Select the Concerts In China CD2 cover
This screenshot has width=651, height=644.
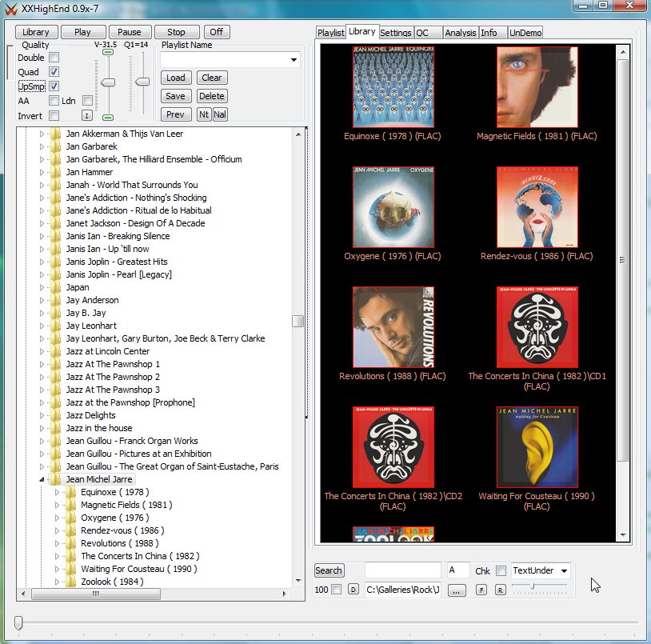[x=393, y=446]
